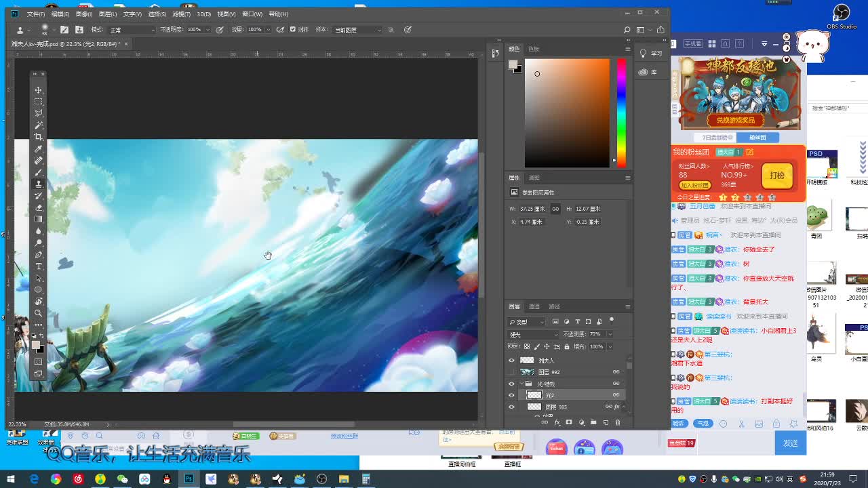Viewport: 868px width, 488px height.
Task: Open the 滤镜(T) menu
Action: click(181, 14)
